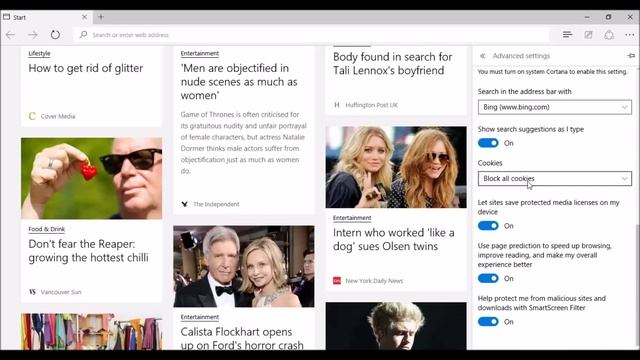Image resolution: width=640 pixels, height=360 pixels.
Task: Open 'Body found in search' article
Action: coord(392,64)
